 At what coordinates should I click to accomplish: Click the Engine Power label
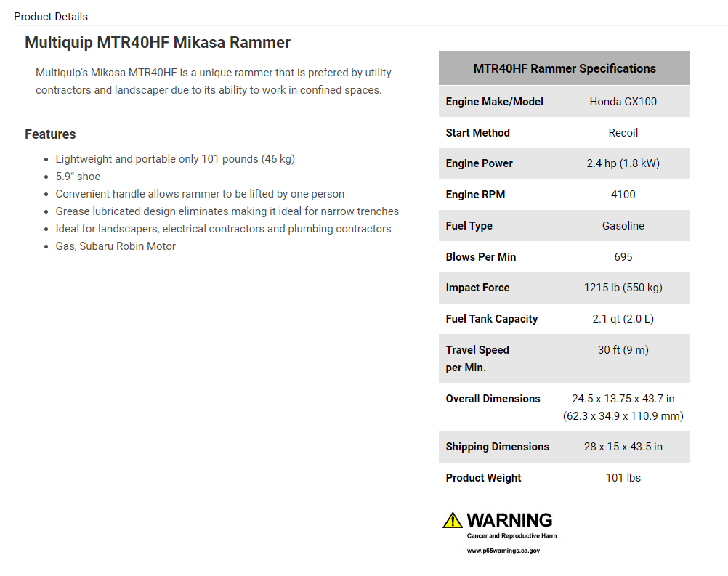click(x=479, y=163)
